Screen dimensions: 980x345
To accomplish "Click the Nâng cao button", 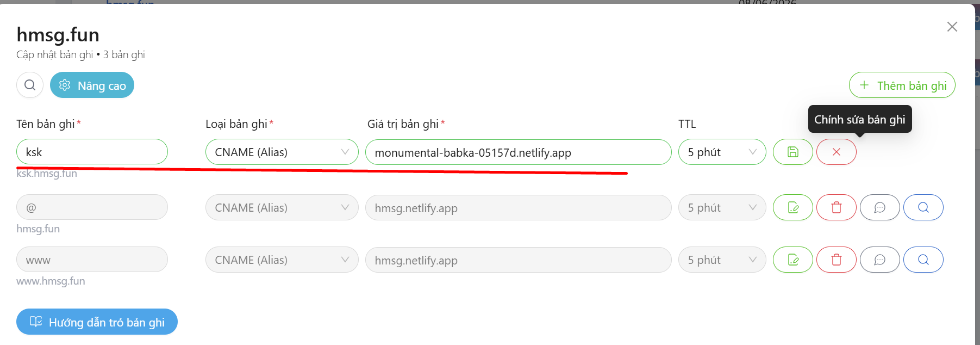I will coord(92,85).
